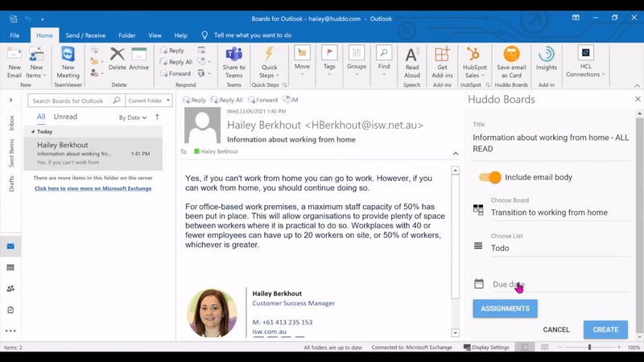
Task: Share the email to Teams
Action: pos(233,63)
